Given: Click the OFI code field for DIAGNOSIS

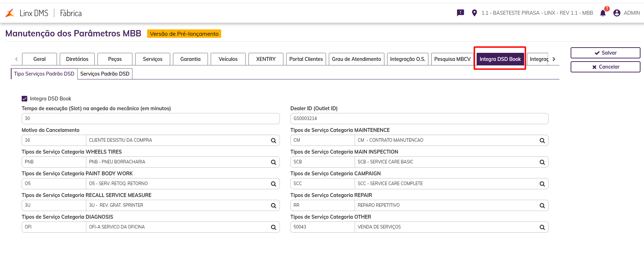Looking at the screenshot, I should coord(54,227).
